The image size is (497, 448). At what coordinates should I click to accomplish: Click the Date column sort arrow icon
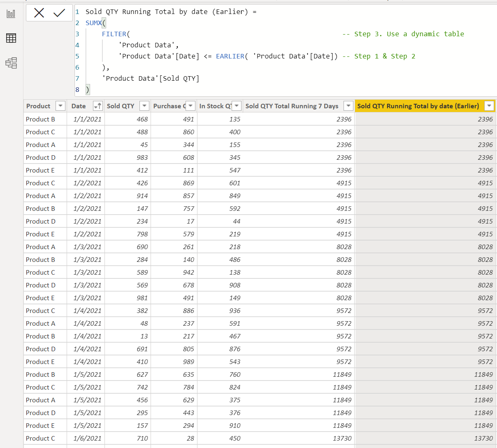pos(98,106)
